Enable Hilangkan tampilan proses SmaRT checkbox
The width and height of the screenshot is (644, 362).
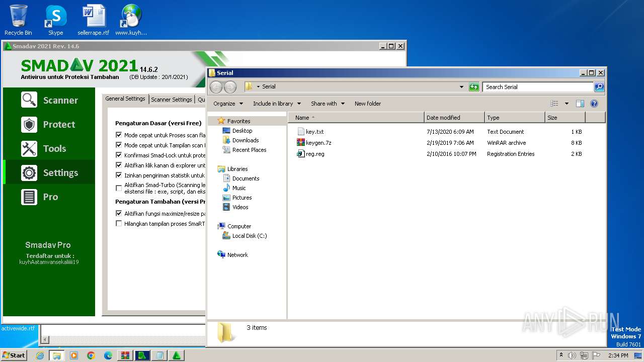tap(119, 223)
